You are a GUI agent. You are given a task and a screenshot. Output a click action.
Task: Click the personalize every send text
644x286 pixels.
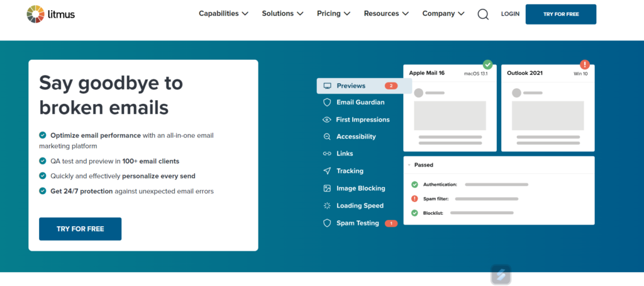159,176
